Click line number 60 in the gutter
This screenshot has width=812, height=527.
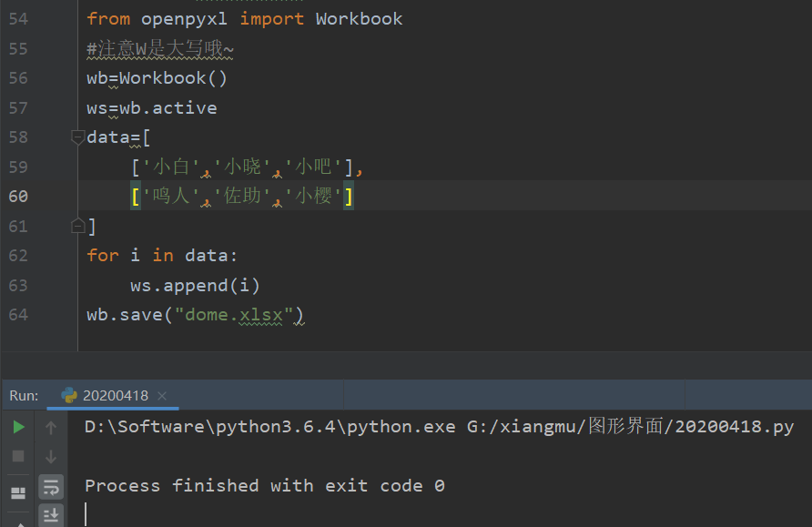(x=18, y=197)
